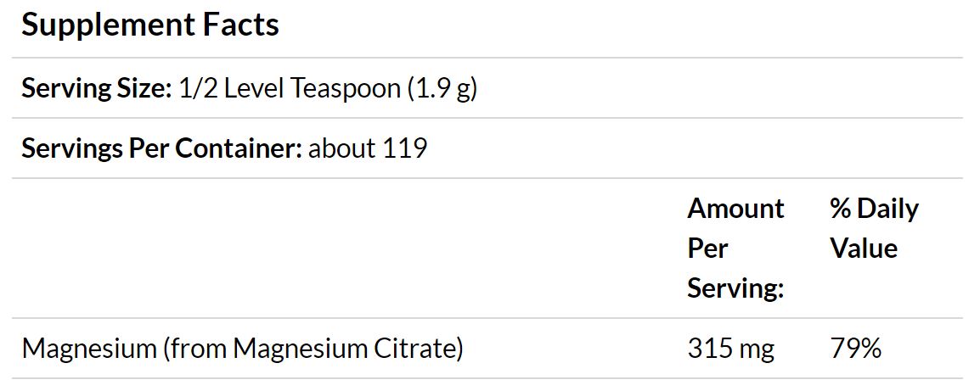Click the word "Value" in column header
Screen dimensions: 980x391
[x=864, y=249]
